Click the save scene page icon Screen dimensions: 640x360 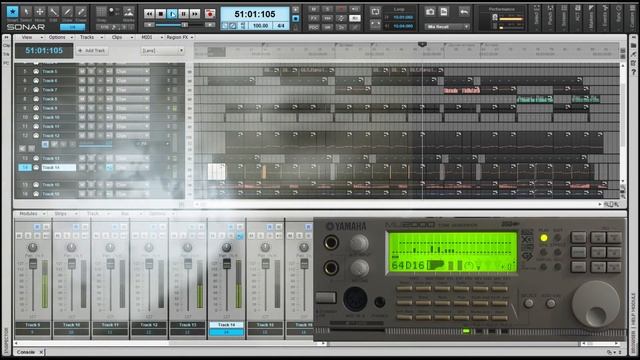(444, 12)
